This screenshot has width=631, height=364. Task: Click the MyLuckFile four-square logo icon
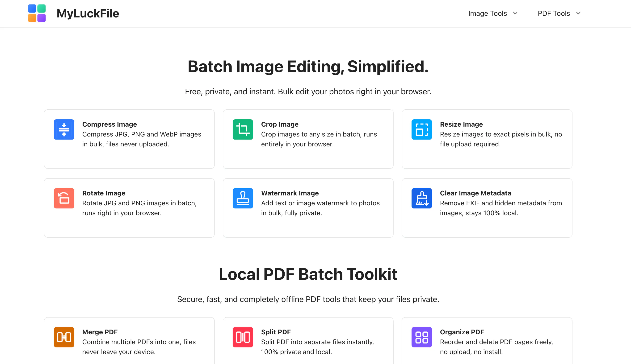tap(37, 13)
